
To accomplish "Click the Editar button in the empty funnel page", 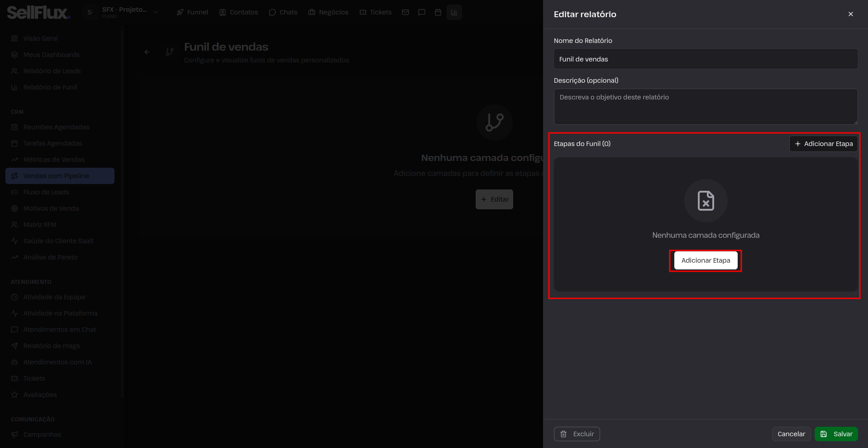I will 494,199.
